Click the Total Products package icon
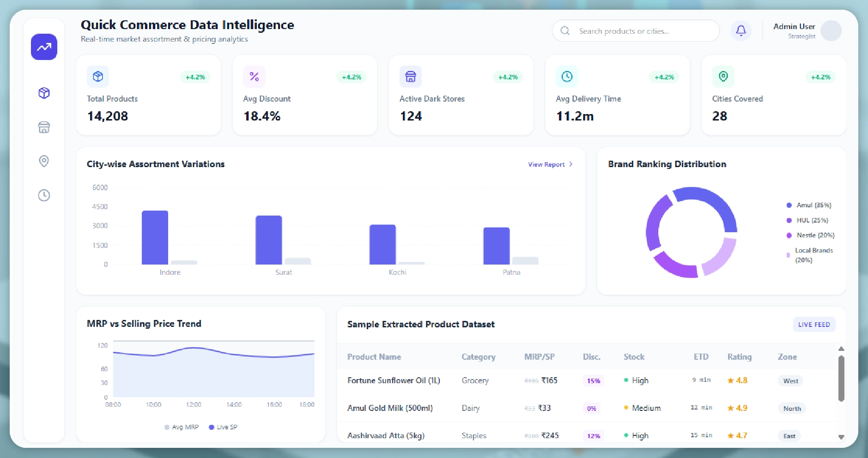 (x=98, y=77)
